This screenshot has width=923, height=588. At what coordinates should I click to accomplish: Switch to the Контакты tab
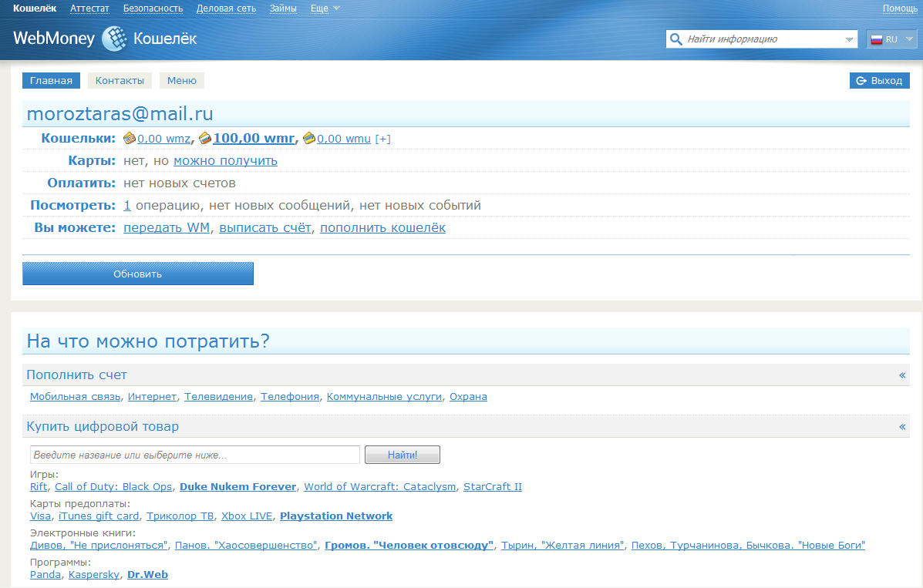[120, 81]
